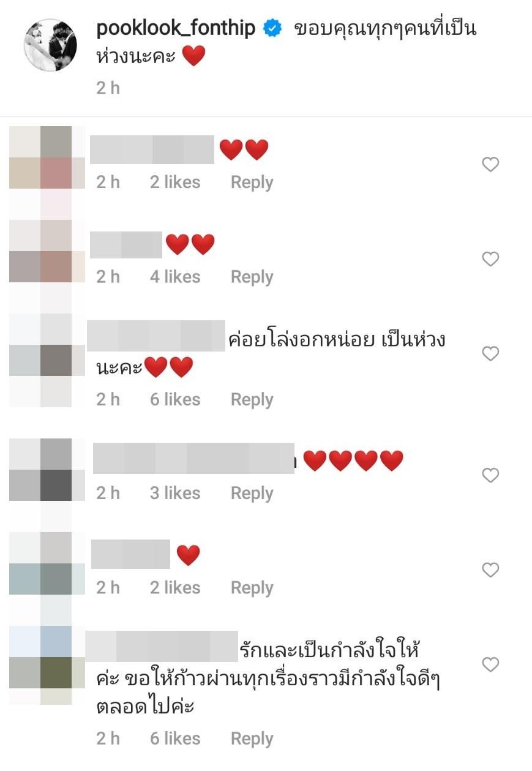Open pooklook_fonthip profile picture
This screenshot has width=532, height=771.
(50, 45)
